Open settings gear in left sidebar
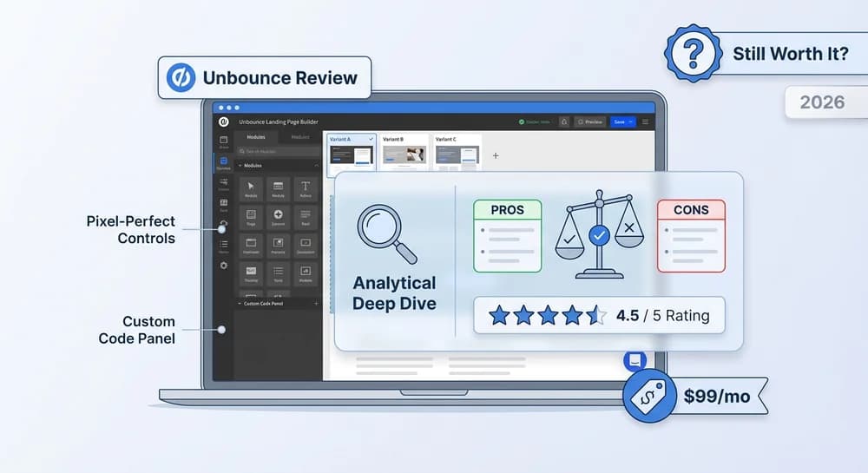This screenshot has width=868, height=473. [224, 266]
